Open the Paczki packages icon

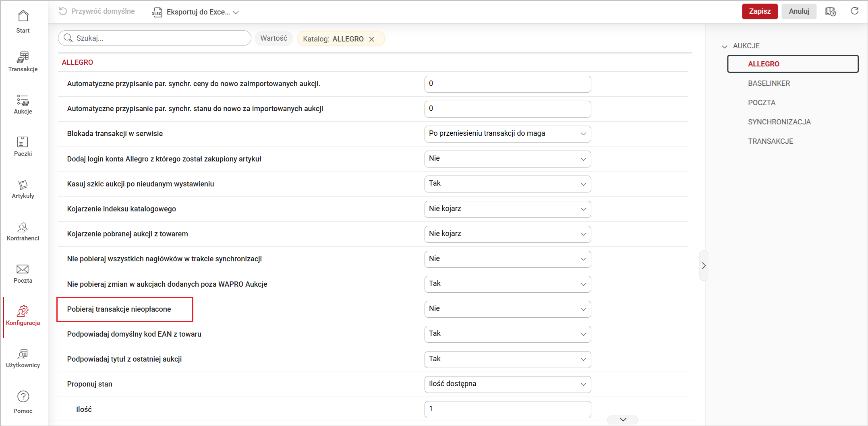pyautogui.click(x=23, y=142)
